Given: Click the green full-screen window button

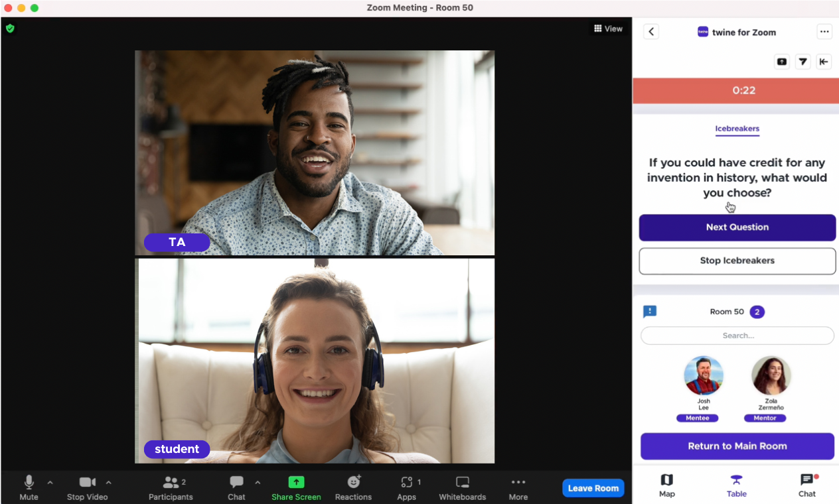Looking at the screenshot, I should coord(35,8).
